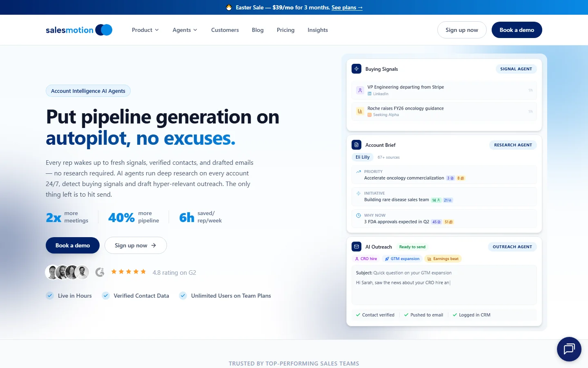Image resolution: width=588 pixels, height=368 pixels.
Task: Select Customers in the navigation bar
Action: (x=225, y=30)
